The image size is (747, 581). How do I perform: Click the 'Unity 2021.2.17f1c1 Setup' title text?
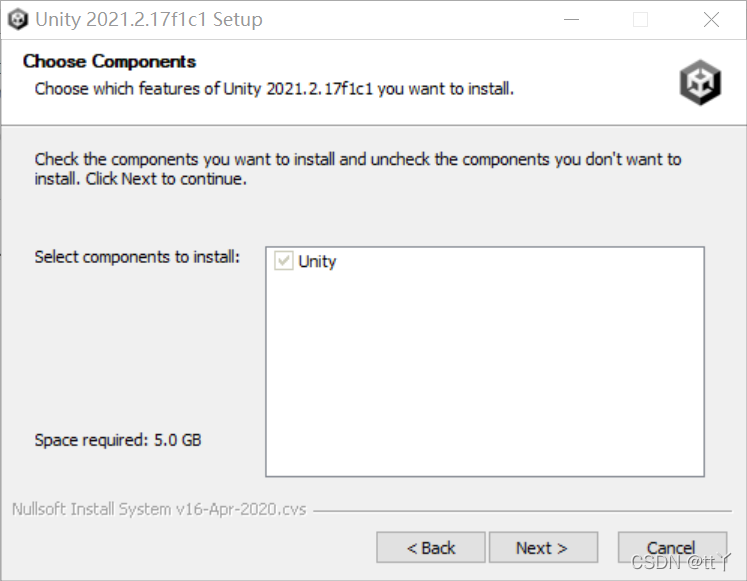149,20
